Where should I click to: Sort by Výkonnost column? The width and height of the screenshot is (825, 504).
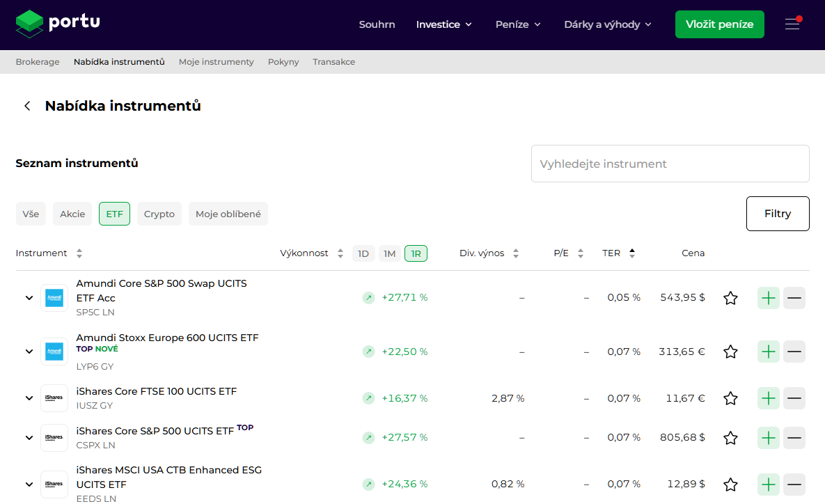point(311,253)
